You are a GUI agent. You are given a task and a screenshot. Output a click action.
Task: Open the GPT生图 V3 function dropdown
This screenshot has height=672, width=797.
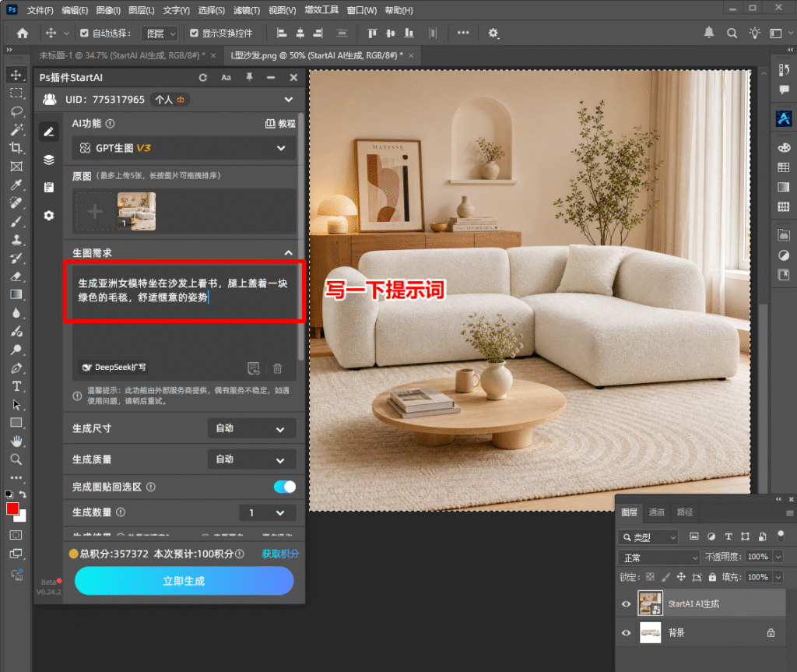pyautogui.click(x=184, y=148)
